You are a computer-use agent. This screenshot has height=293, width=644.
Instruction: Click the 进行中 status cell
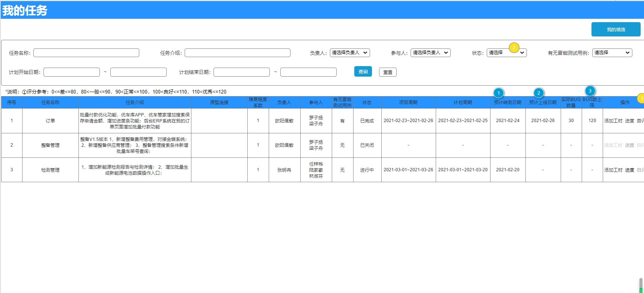(x=367, y=170)
